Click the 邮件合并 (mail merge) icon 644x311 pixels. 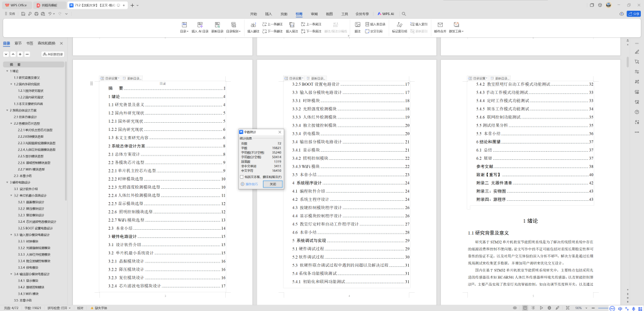click(440, 27)
